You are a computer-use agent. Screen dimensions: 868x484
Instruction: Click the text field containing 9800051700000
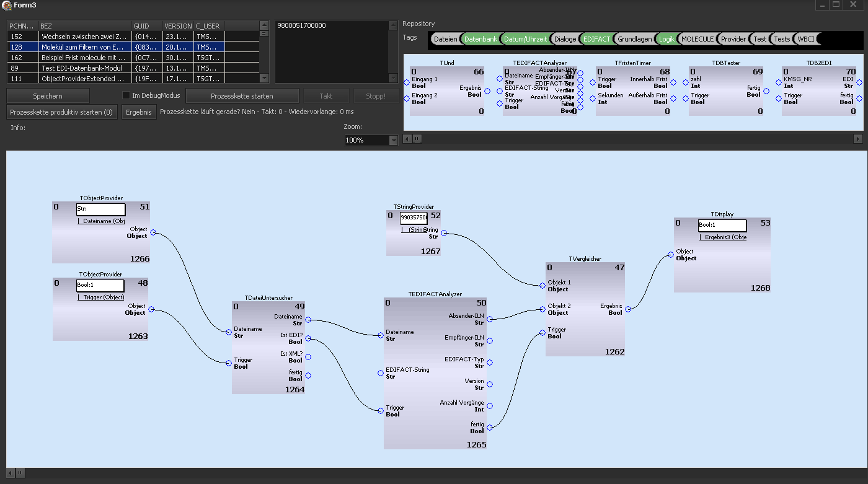click(x=332, y=52)
